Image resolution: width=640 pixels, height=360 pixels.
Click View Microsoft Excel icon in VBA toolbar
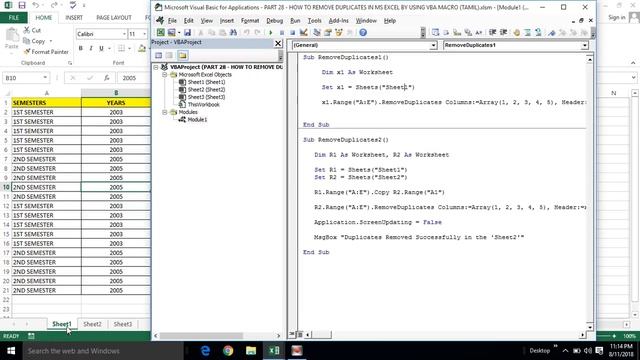point(161,33)
